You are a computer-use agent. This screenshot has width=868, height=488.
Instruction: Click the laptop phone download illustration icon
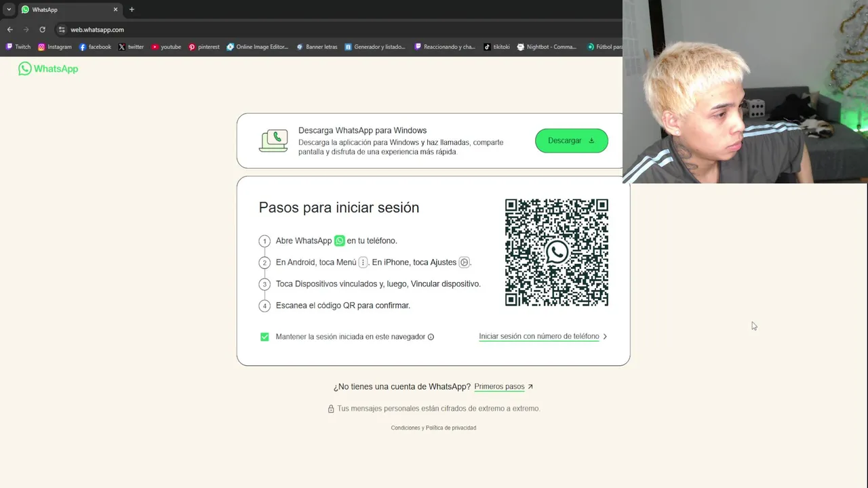pyautogui.click(x=273, y=141)
